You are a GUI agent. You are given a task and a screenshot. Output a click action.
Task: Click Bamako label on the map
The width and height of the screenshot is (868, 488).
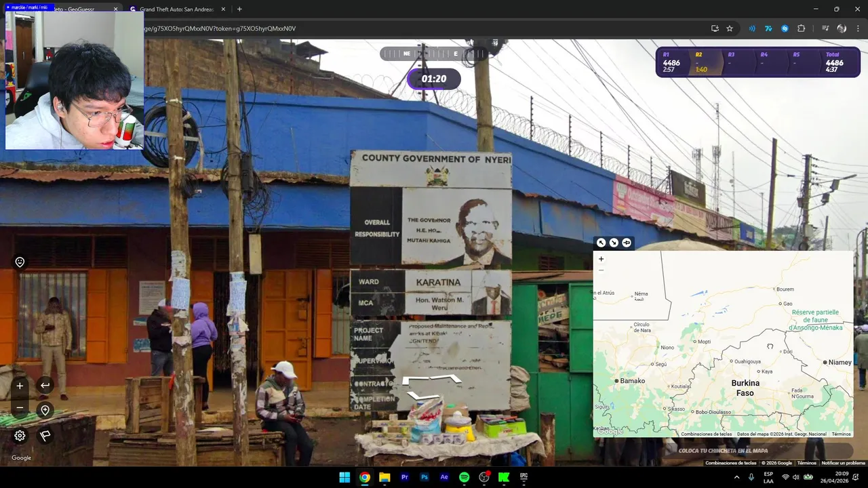(x=630, y=381)
